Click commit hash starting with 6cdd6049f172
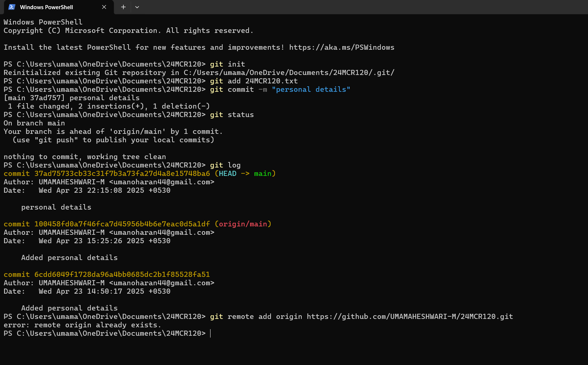The height and width of the screenshot is (365, 588). pos(122,275)
